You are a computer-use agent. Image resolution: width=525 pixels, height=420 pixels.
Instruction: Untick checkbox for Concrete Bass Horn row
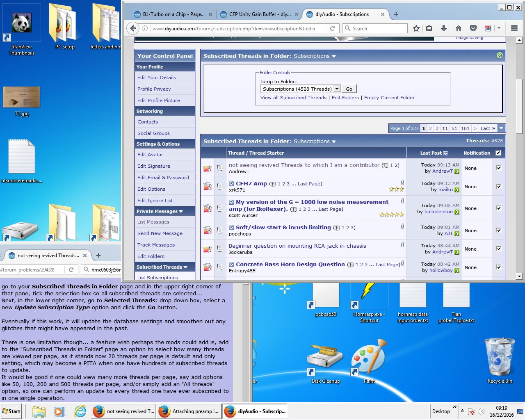[499, 267]
